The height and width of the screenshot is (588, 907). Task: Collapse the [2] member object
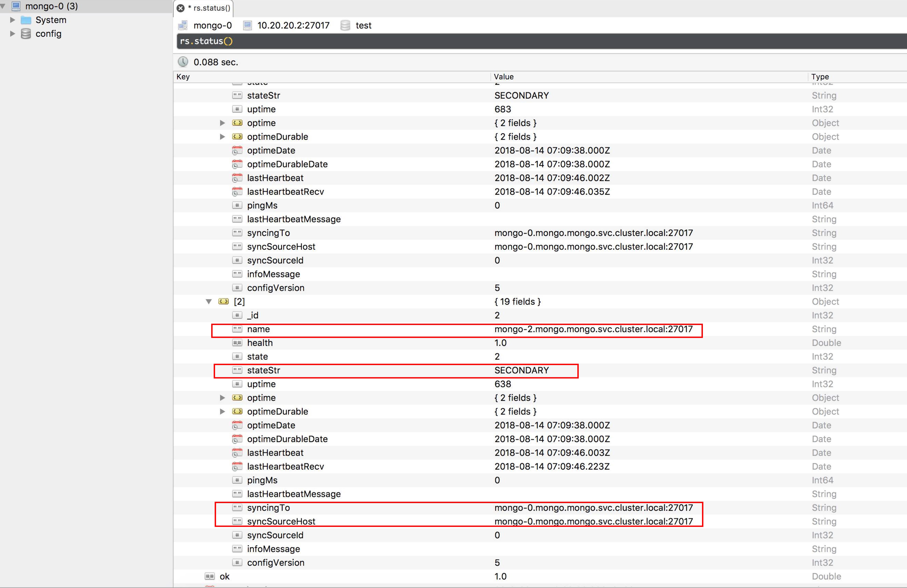pyautogui.click(x=209, y=301)
